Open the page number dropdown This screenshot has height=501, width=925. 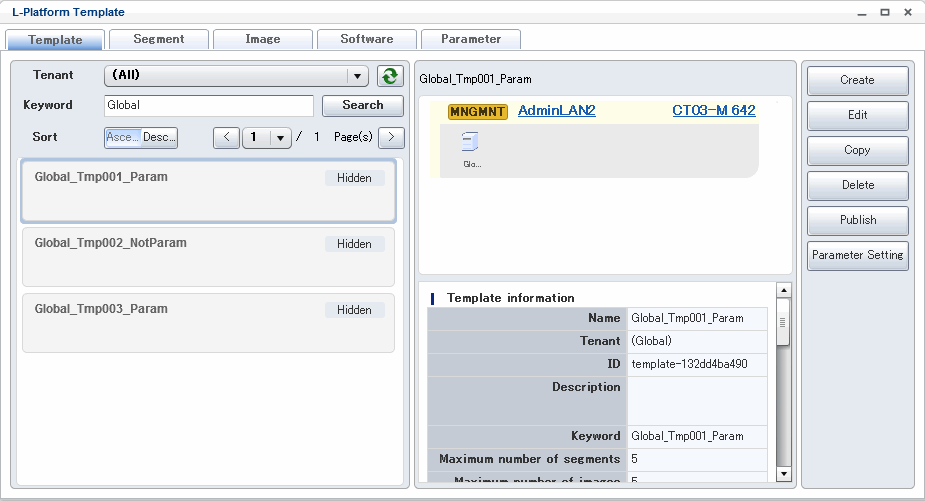pyautogui.click(x=279, y=138)
